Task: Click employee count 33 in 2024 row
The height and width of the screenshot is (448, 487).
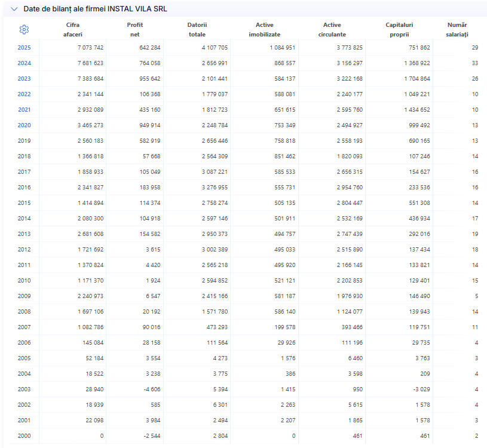Action: click(475, 63)
